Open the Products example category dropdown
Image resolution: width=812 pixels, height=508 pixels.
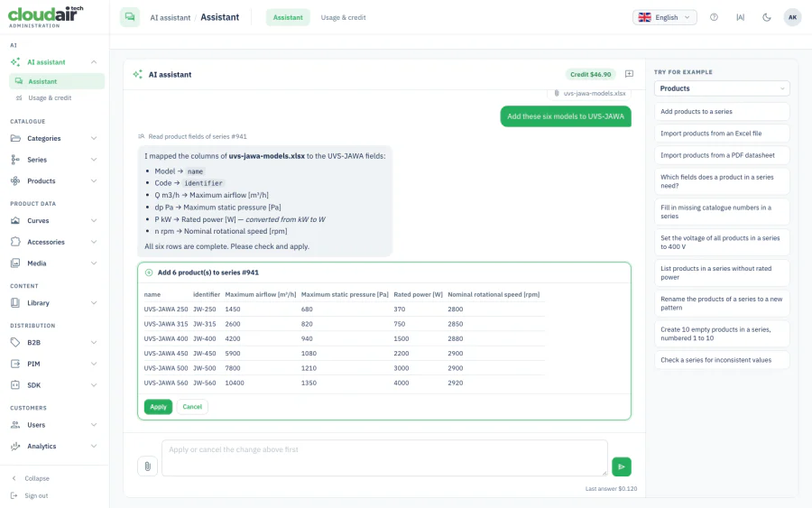click(722, 88)
